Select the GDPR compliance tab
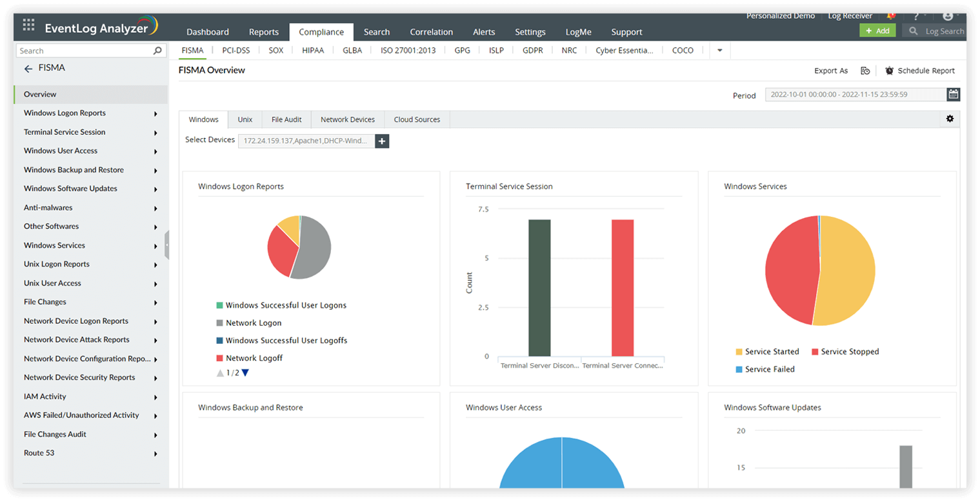 pyautogui.click(x=533, y=50)
